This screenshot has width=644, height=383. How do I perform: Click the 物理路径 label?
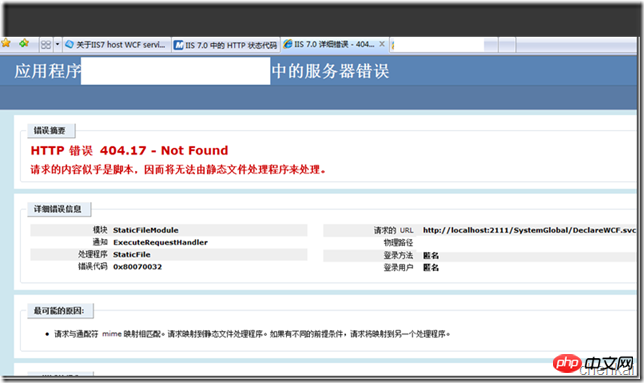point(398,243)
